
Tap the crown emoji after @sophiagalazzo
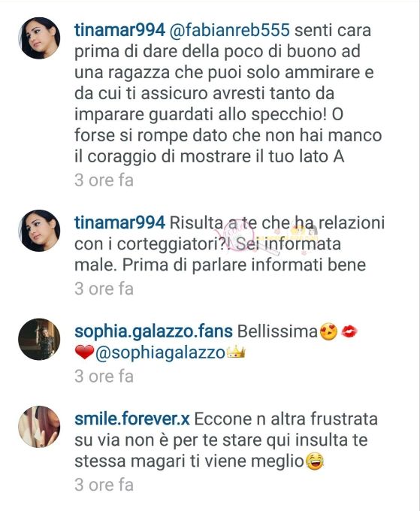pos(236,352)
